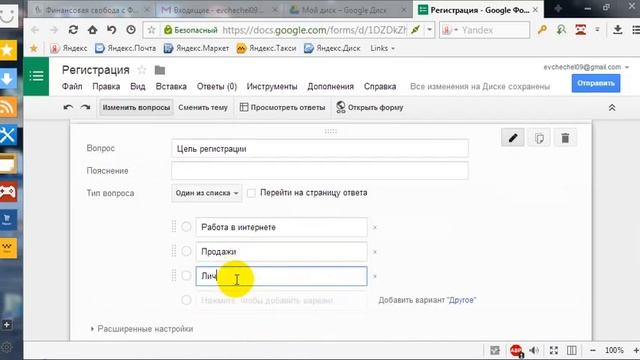This screenshot has width=640, height=360.
Task: Click Открыть форму button
Action: [369, 108]
